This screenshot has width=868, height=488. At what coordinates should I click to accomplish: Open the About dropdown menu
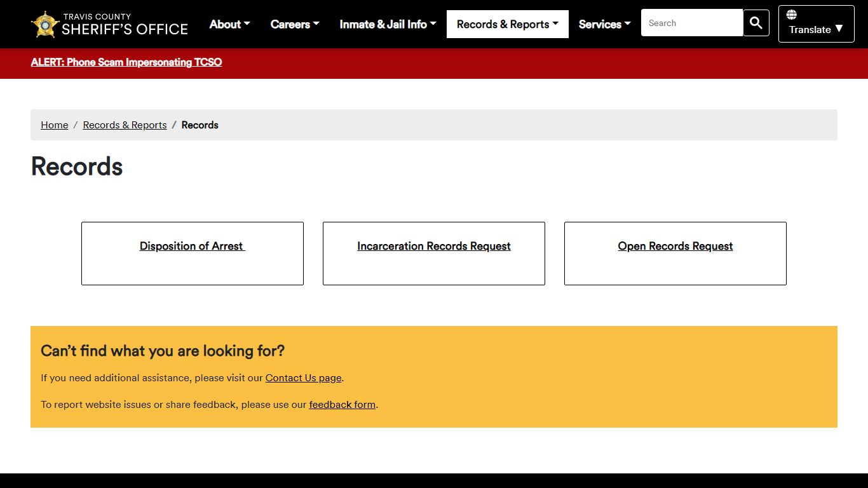(229, 24)
